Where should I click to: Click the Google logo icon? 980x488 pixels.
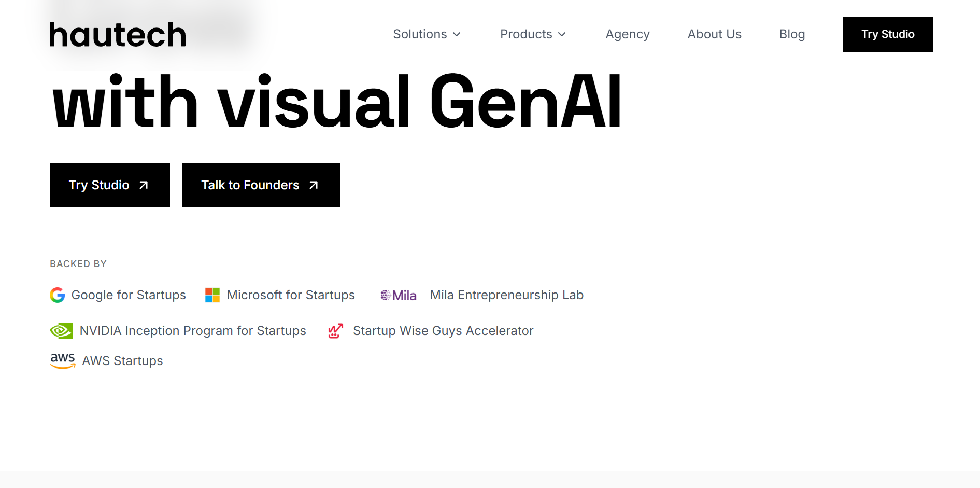point(58,295)
